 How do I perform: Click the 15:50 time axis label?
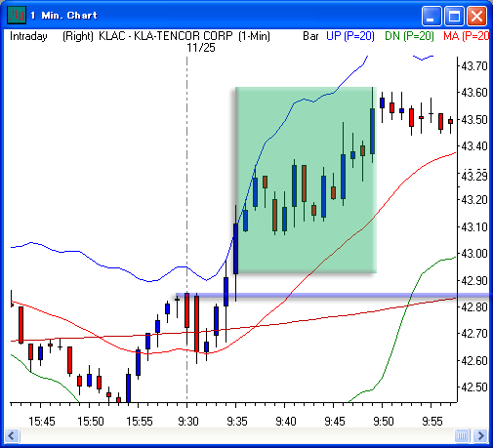[x=91, y=422]
